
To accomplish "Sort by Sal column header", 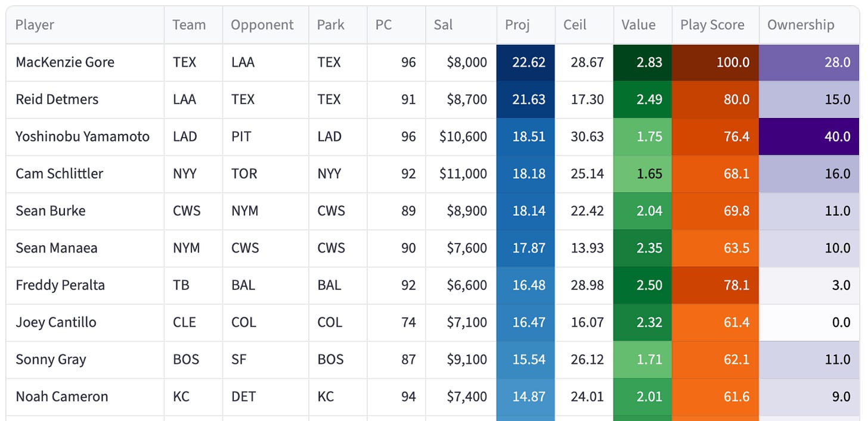I will pyautogui.click(x=461, y=25).
